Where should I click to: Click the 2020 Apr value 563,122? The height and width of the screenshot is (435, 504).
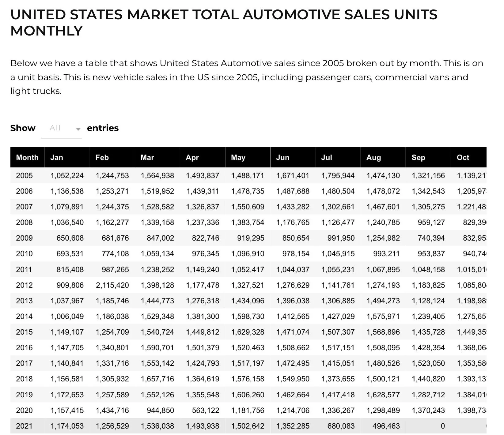tap(206, 411)
